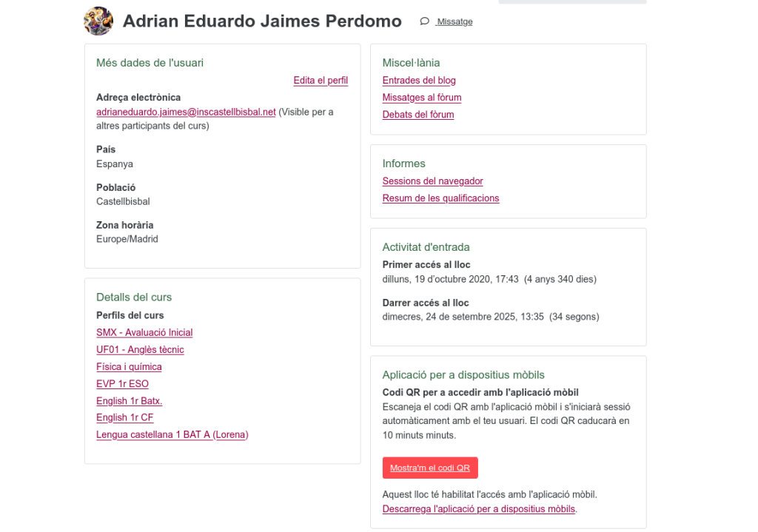758x532 pixels.
Task: Click the user profile avatar picture
Action: (x=98, y=21)
